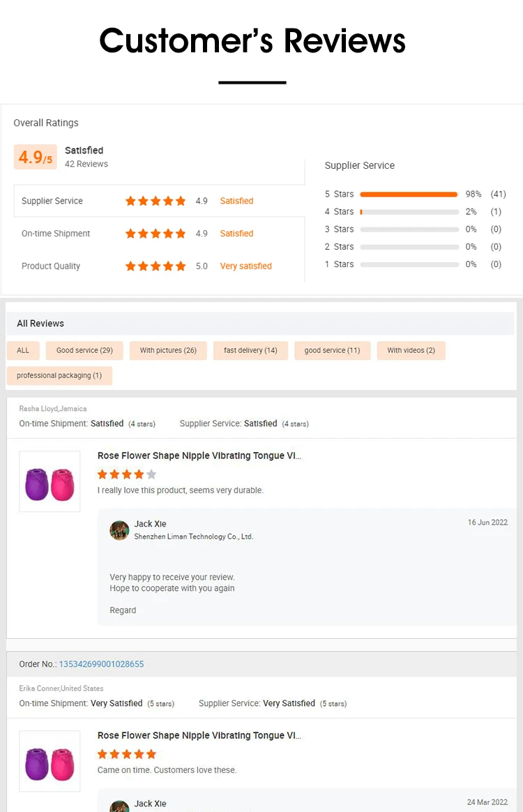Click the 4.9/5 overall rating badge
Image resolution: width=523 pixels, height=812 pixels.
pos(35,158)
